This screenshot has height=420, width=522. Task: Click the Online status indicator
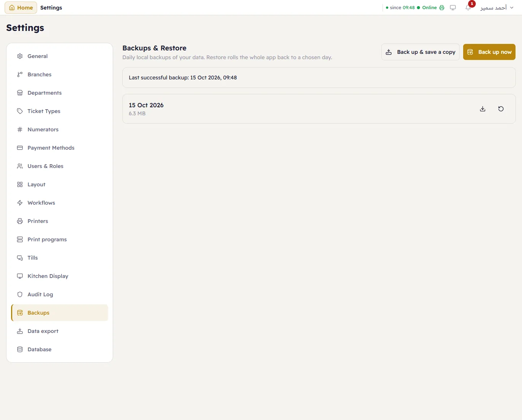[x=427, y=8]
